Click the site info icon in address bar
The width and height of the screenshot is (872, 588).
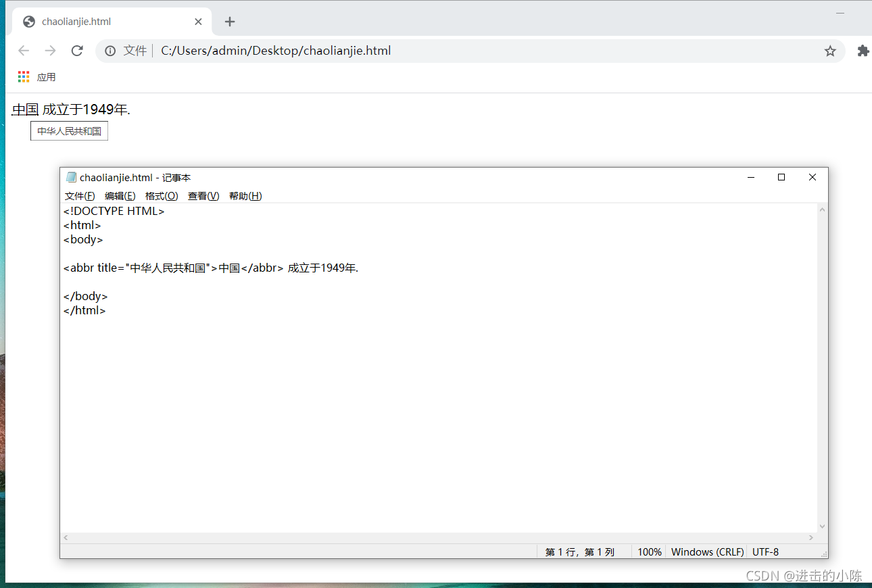(x=110, y=51)
